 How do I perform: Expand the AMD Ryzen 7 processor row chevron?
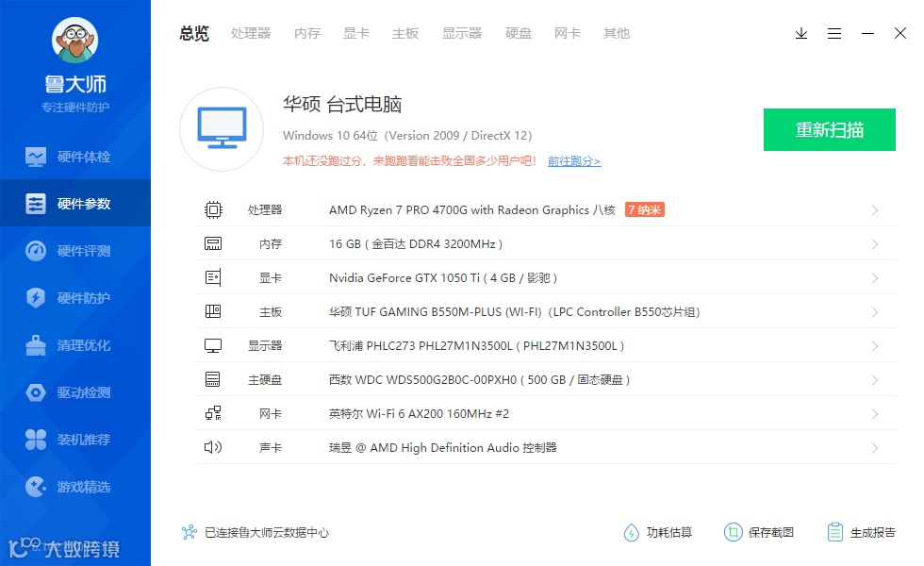[875, 210]
